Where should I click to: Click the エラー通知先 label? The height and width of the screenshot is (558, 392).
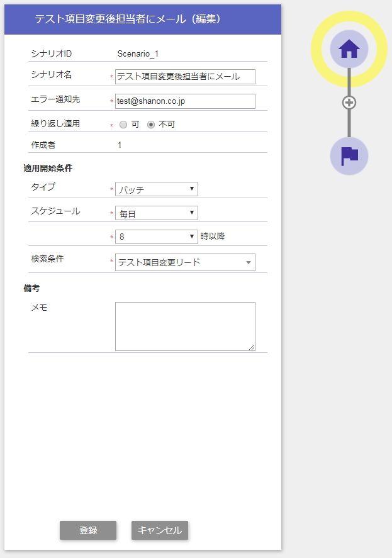[x=55, y=99]
